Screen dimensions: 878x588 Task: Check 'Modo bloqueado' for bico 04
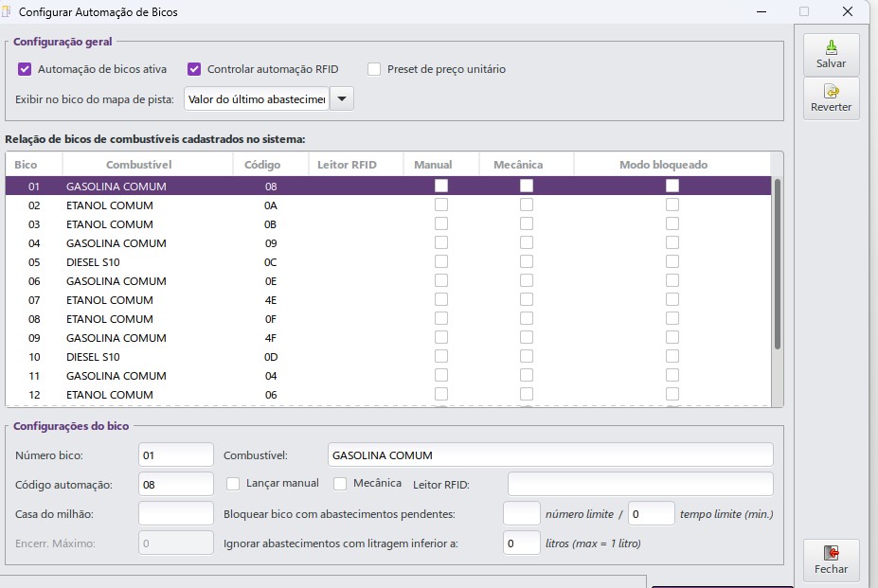[x=672, y=243]
